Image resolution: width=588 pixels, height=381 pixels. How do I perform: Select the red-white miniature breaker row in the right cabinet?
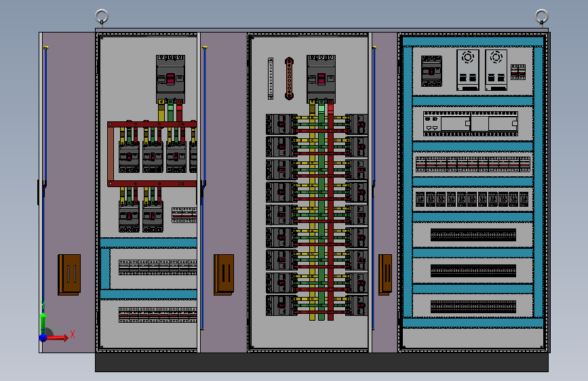473,164
